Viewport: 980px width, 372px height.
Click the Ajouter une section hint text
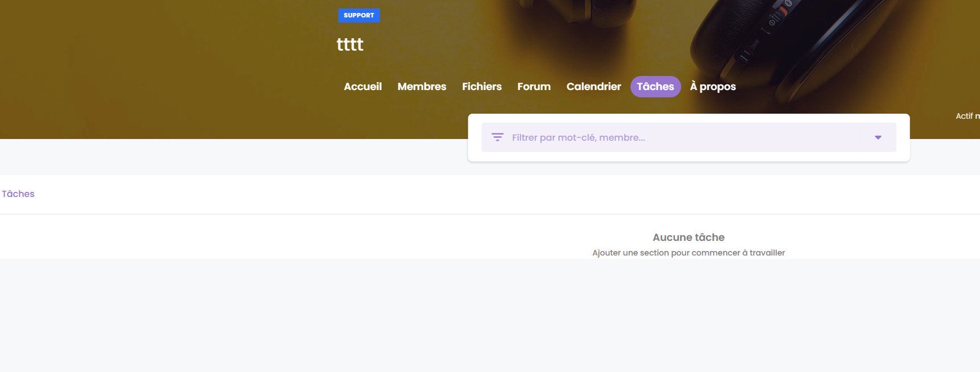(688, 253)
